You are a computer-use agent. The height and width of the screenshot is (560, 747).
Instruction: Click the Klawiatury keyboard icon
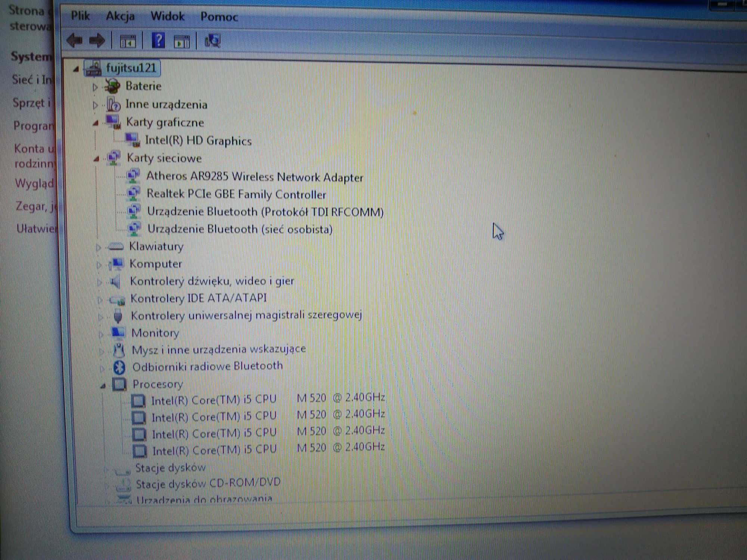click(x=116, y=246)
